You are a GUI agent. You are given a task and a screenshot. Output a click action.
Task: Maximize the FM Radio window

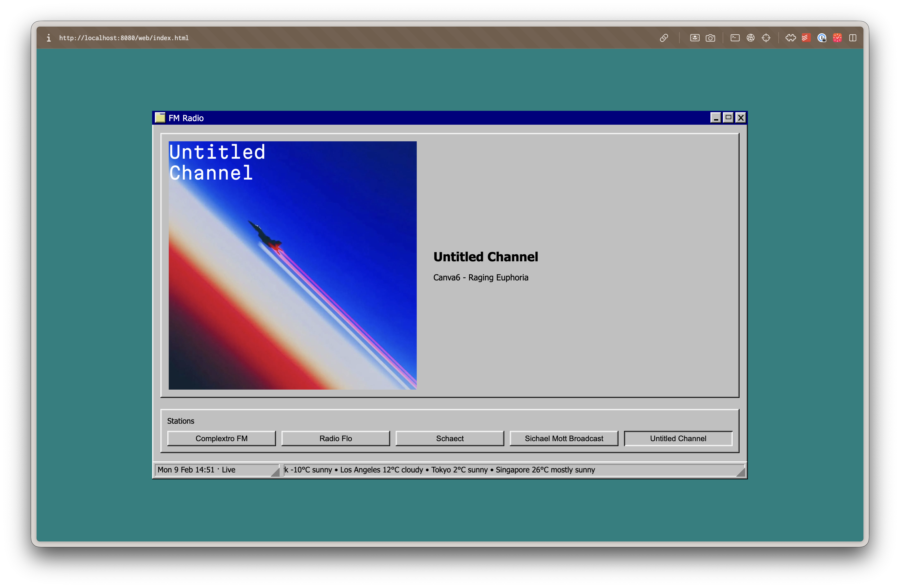coord(728,117)
